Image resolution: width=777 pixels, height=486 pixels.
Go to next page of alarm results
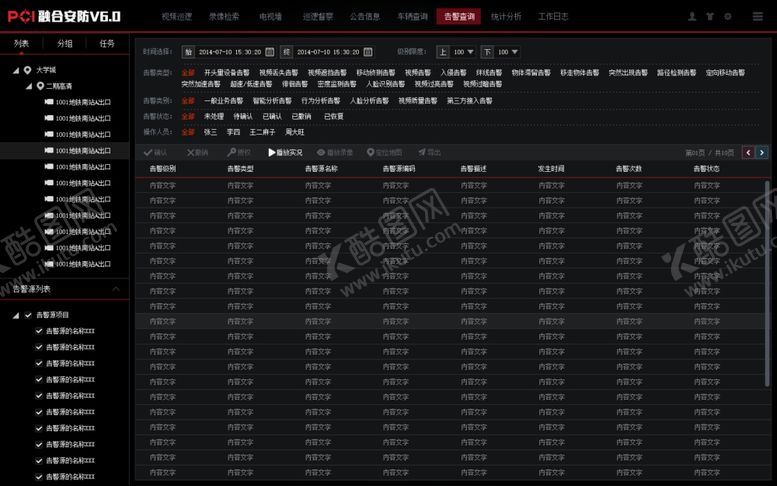[762, 152]
